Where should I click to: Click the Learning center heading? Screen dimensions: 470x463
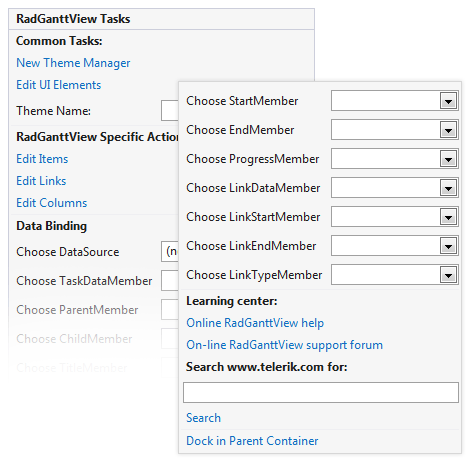(x=232, y=301)
